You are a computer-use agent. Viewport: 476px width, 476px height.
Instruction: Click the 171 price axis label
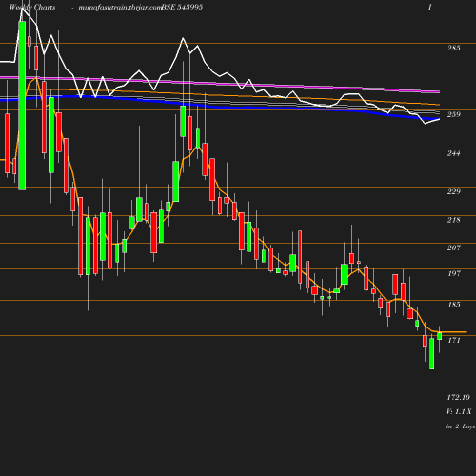pos(454,340)
